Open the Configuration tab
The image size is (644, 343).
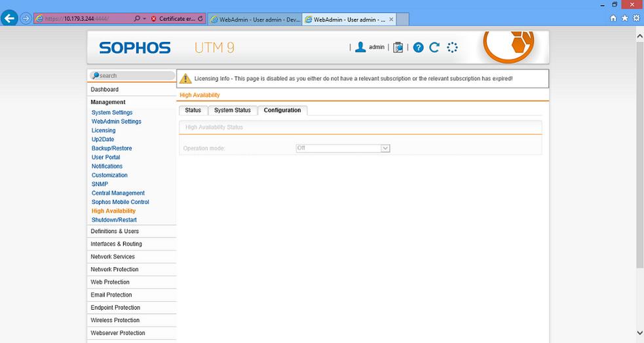click(x=282, y=111)
